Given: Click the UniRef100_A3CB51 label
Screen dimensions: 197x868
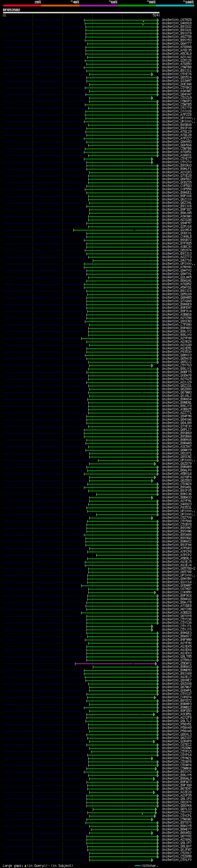Looking at the screenshot, I should [x=177, y=714].
